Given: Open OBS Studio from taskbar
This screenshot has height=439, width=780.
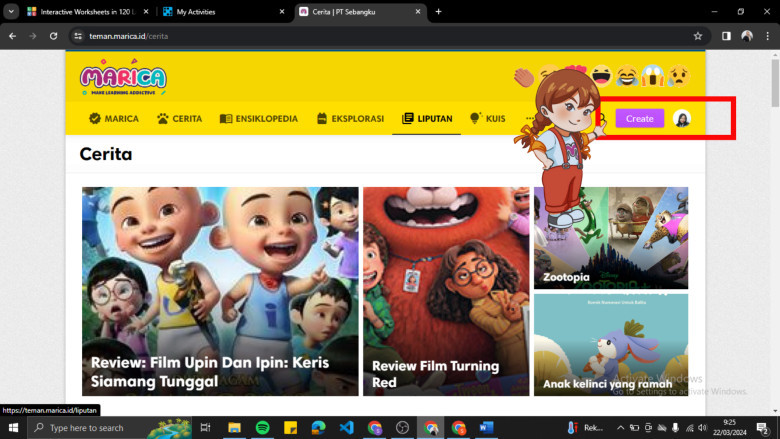Looking at the screenshot, I should [x=402, y=428].
